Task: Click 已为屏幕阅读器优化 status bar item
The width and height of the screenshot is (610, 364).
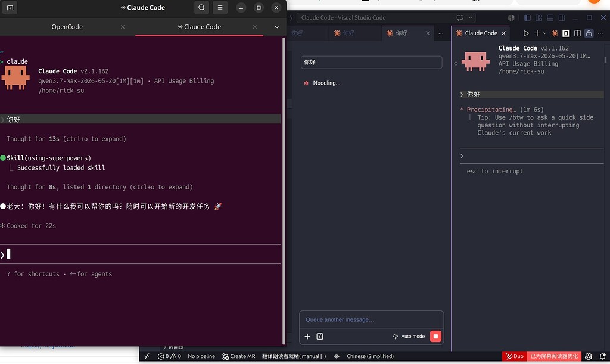Action: click(554, 356)
